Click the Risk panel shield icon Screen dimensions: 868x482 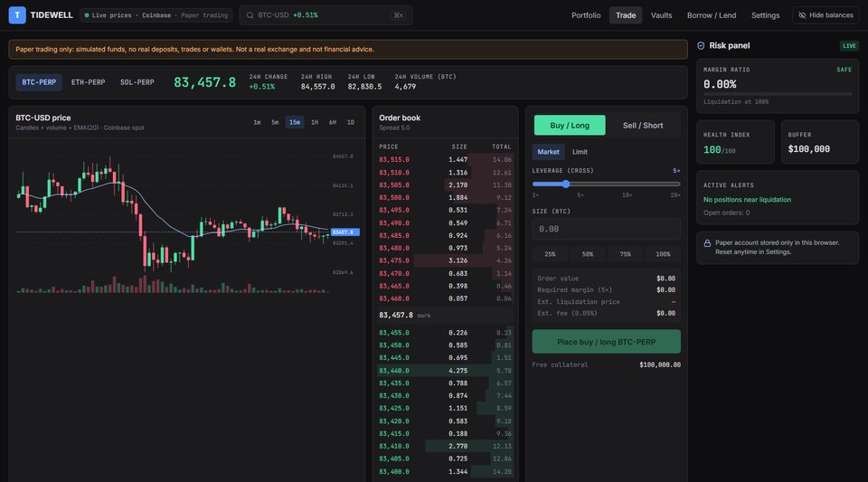(x=701, y=46)
